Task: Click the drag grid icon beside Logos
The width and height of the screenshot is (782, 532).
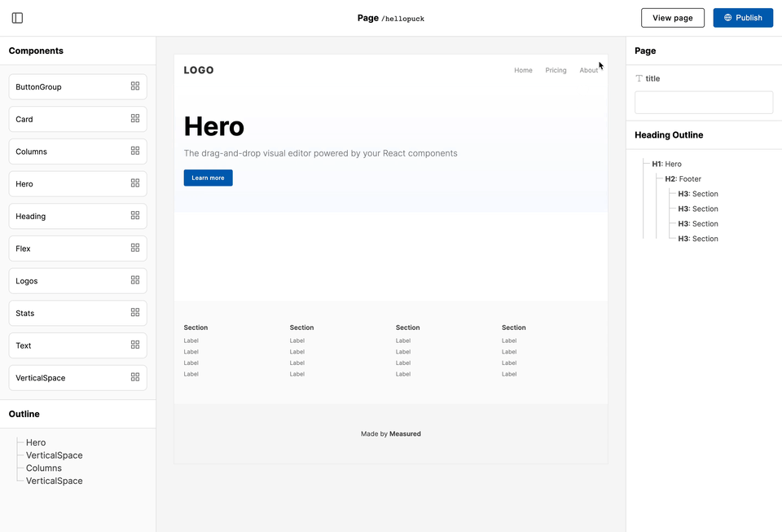Action: [135, 280]
